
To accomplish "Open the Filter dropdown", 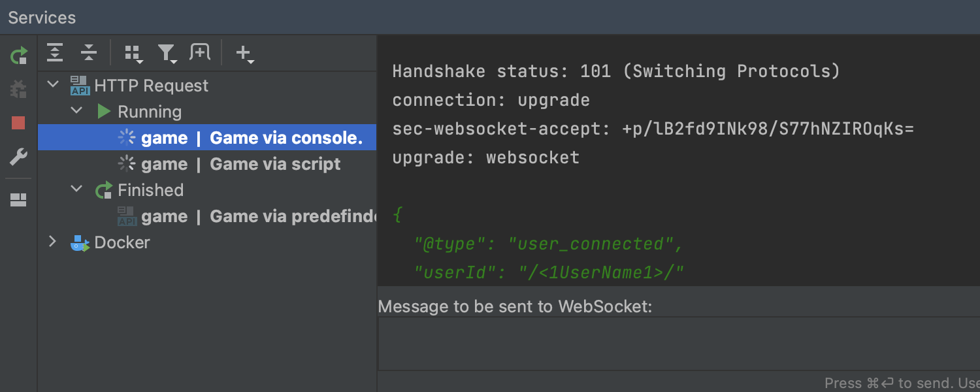I will pos(167,54).
